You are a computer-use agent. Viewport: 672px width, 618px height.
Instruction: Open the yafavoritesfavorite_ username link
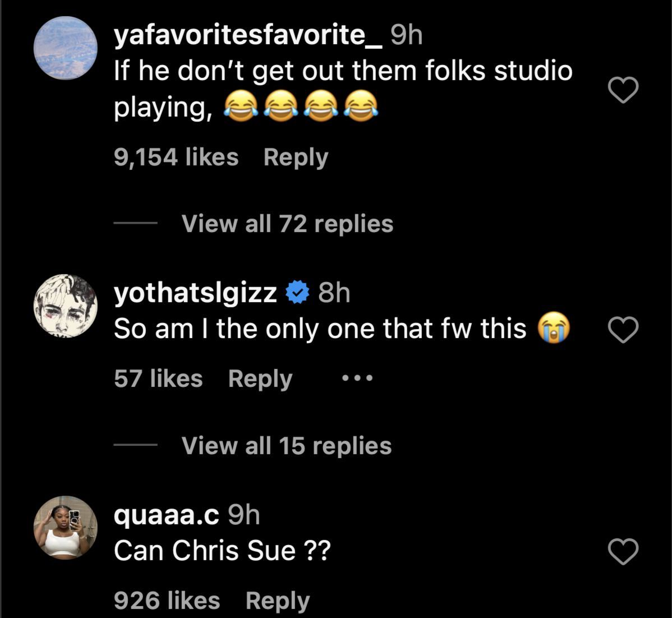click(248, 36)
